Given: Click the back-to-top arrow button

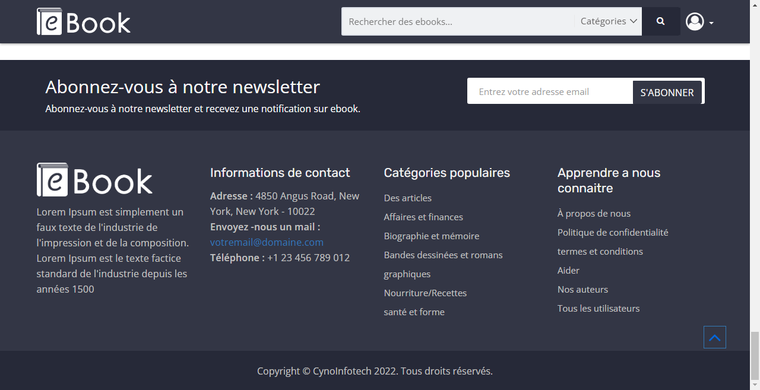Looking at the screenshot, I should click(x=714, y=337).
